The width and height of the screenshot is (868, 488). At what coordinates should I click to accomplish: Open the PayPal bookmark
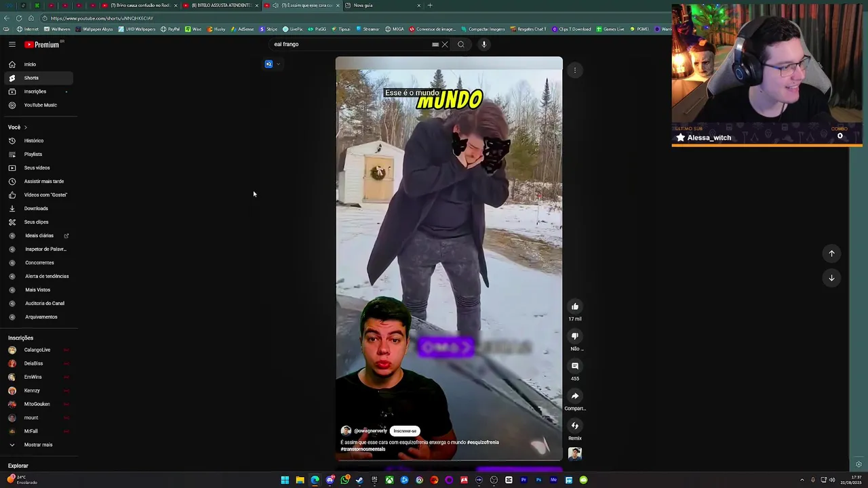click(x=170, y=29)
